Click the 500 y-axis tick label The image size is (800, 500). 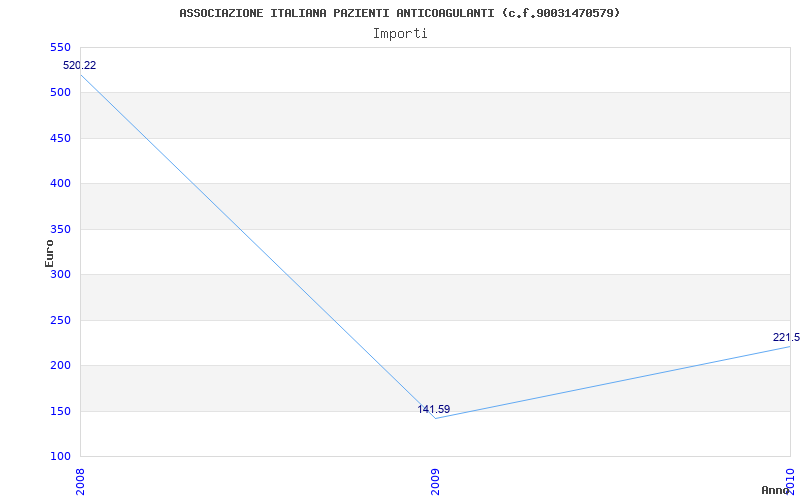(60, 93)
